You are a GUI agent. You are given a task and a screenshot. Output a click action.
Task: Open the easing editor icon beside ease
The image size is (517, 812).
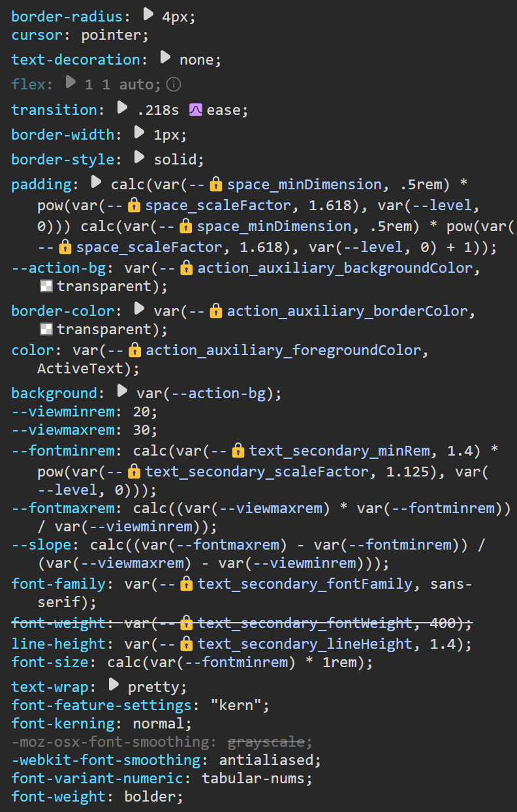pyautogui.click(x=196, y=110)
